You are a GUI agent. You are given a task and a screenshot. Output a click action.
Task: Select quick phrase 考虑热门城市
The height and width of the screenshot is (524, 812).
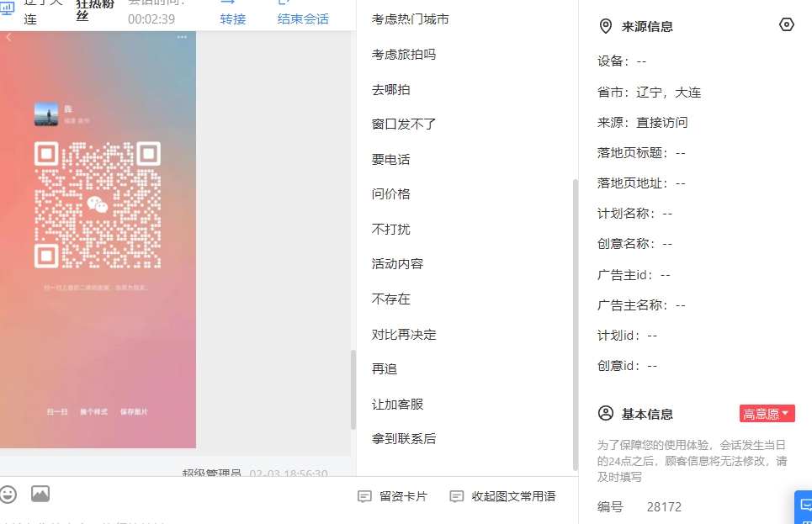coord(410,19)
